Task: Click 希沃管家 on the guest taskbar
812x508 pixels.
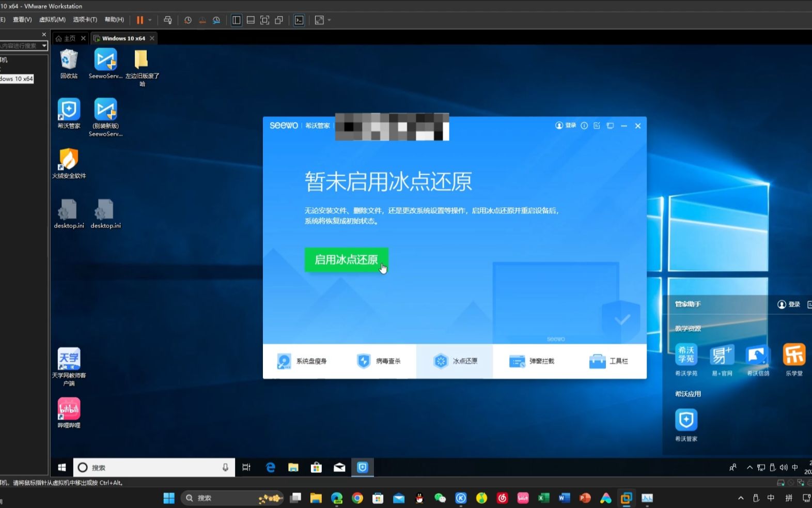Action: point(363,468)
